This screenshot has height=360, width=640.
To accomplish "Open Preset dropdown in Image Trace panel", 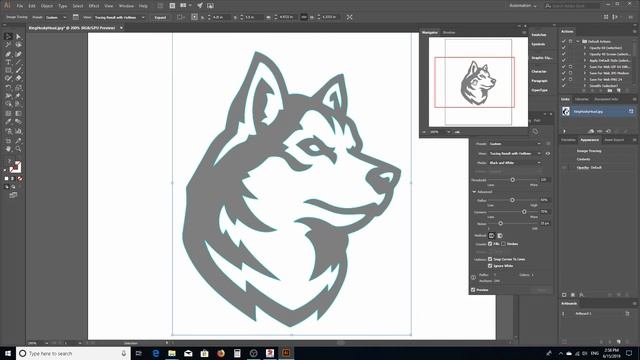I will pos(515,144).
